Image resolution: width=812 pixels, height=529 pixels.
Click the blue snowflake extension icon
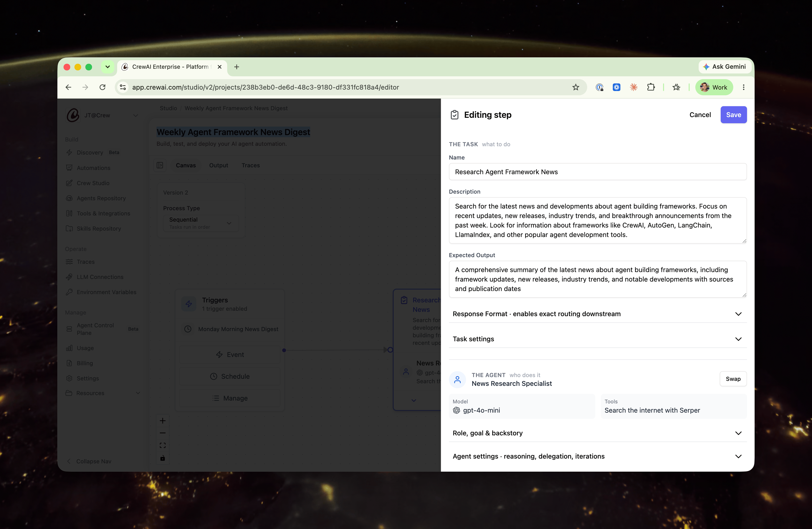tap(617, 87)
